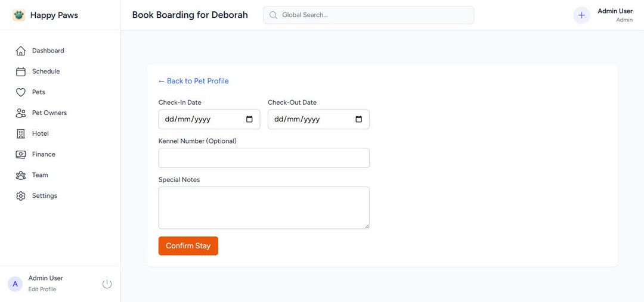Screen dimensions: 644x302
Task: Focus the Kennel Number input field
Action: (x=264, y=158)
